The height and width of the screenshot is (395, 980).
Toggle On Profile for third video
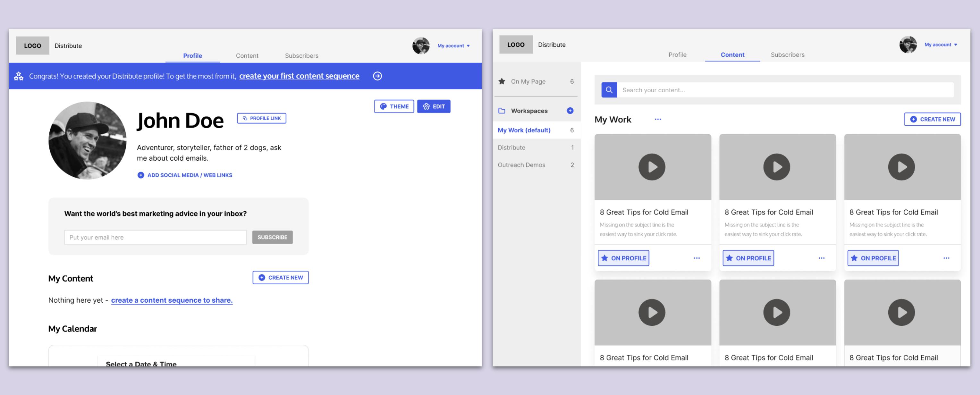873,257
